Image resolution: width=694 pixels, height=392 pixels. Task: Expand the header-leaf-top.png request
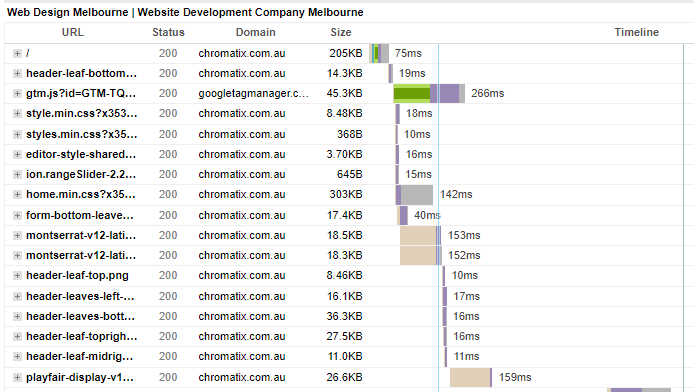click(x=17, y=275)
